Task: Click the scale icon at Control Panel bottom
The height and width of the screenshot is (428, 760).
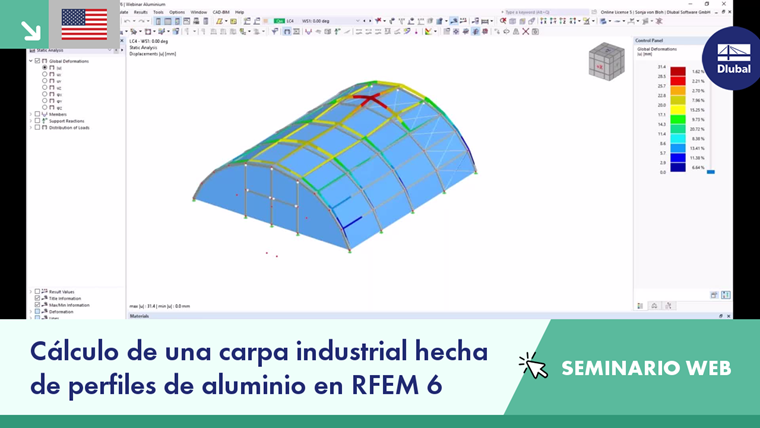Action: coord(654,306)
